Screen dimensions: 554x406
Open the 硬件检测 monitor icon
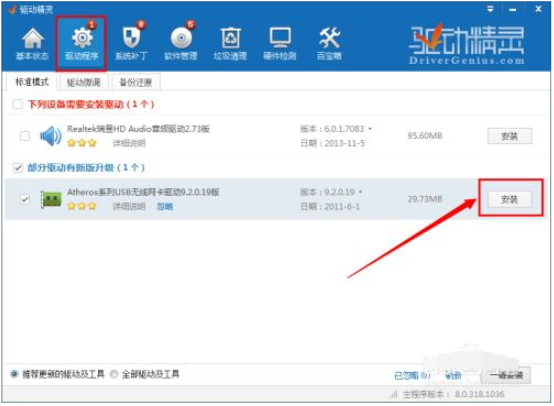(280, 38)
